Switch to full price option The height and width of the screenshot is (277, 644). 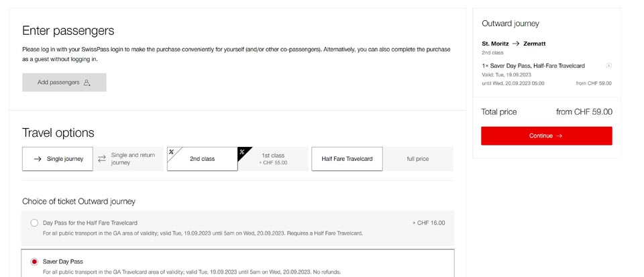click(x=418, y=159)
